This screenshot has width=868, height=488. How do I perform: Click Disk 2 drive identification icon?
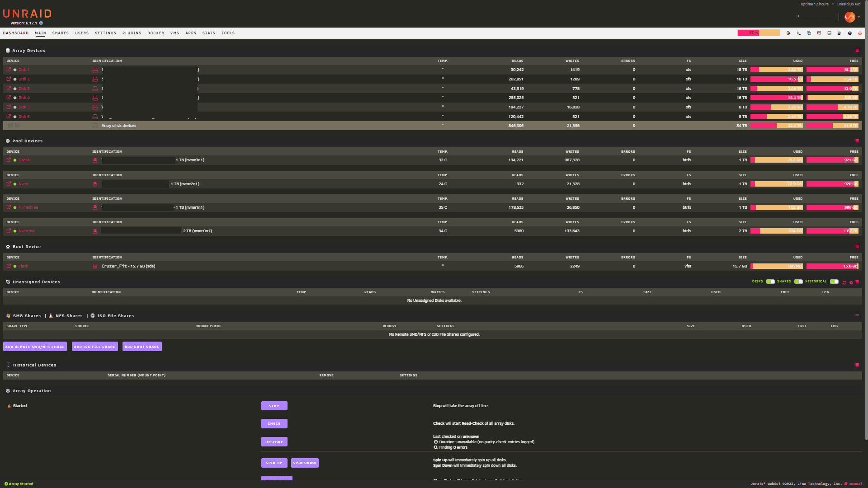coord(95,79)
